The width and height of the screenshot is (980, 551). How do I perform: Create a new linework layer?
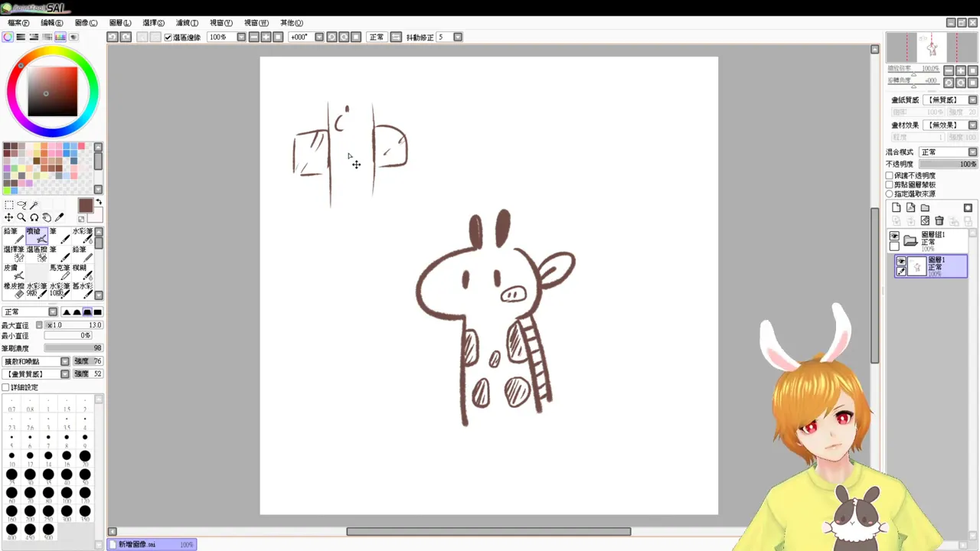910,207
